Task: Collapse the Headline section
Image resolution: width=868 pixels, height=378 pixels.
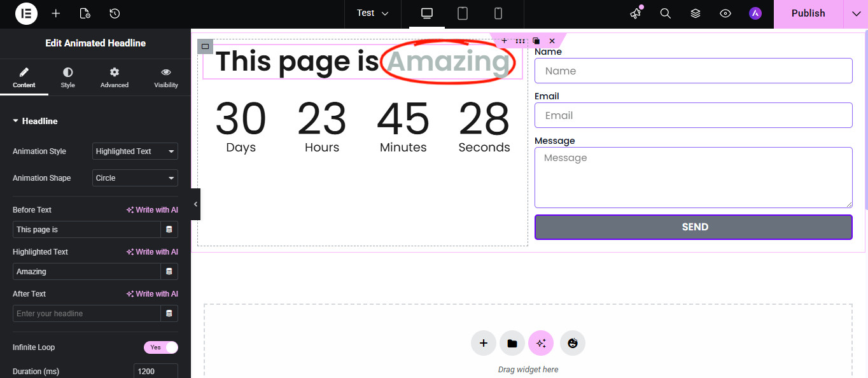Action: (35, 121)
